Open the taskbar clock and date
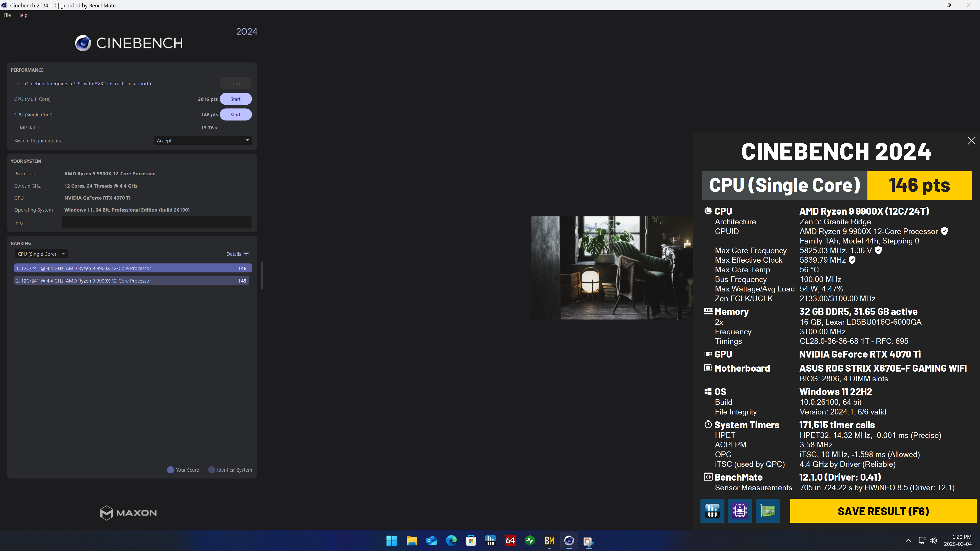Image resolution: width=980 pixels, height=551 pixels. pos(958,540)
